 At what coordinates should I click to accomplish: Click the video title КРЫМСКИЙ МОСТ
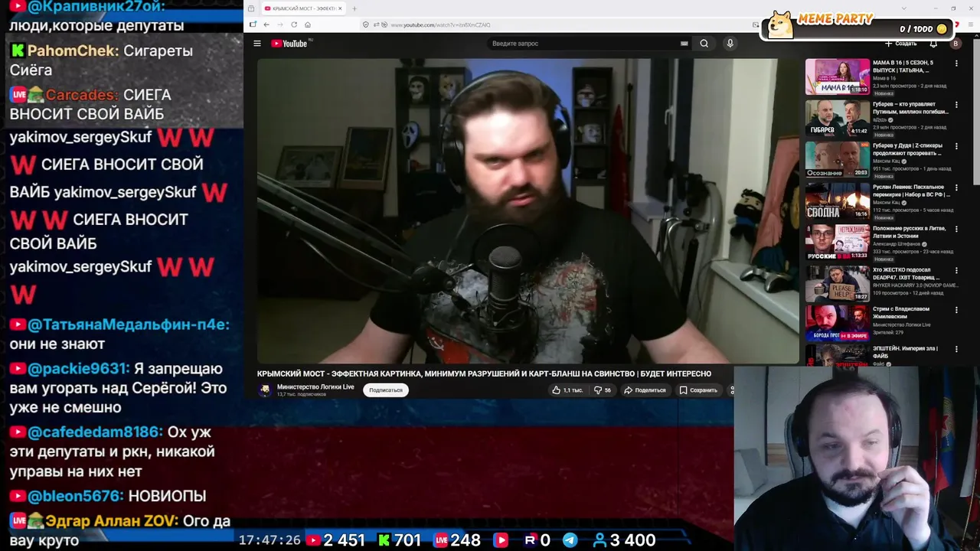click(484, 373)
